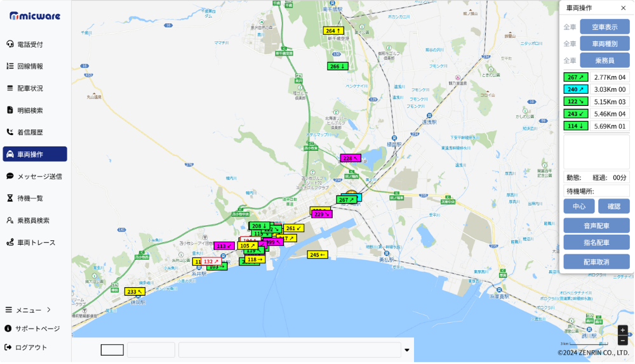The image size is (635, 364).
Task: Open 車両トレース route icon
Action: click(x=10, y=242)
